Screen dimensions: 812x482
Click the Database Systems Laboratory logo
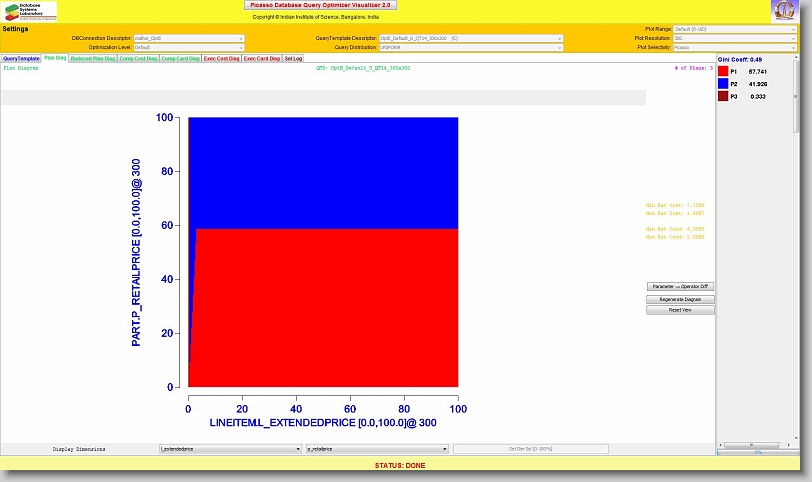coord(30,11)
